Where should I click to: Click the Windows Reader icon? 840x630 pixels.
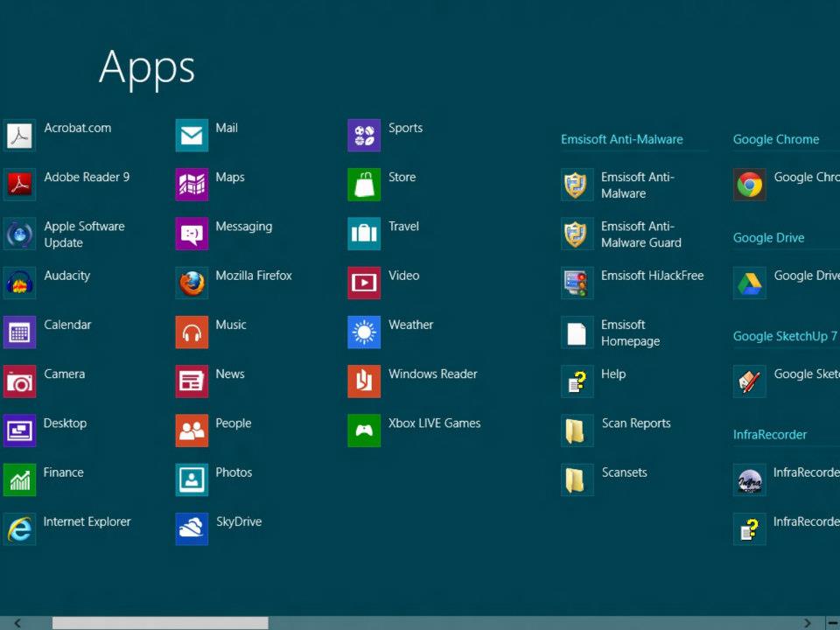coord(364,381)
